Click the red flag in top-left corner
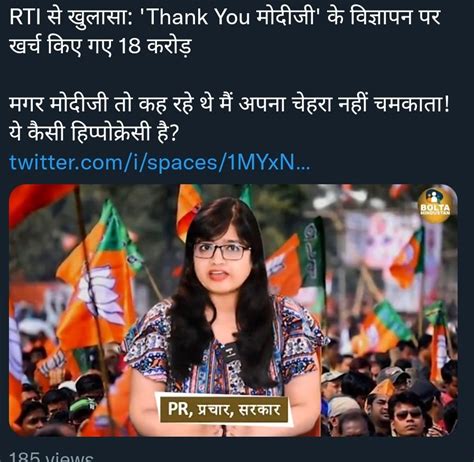Image resolution: width=474 pixels, height=462 pixels. coord(40,203)
